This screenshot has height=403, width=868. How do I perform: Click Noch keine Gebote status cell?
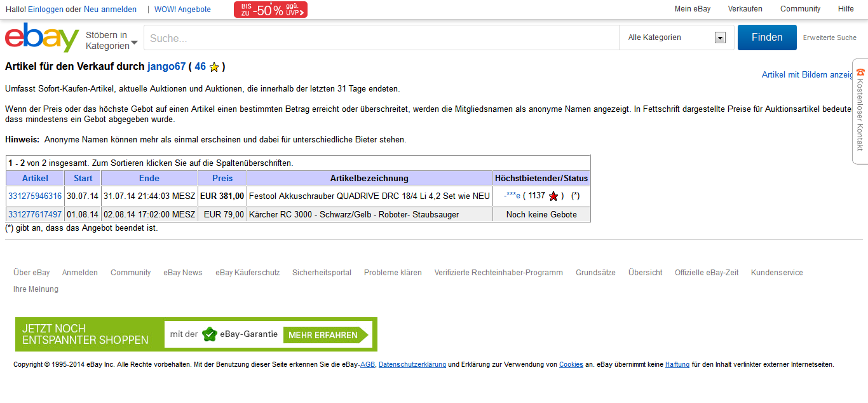(541, 215)
